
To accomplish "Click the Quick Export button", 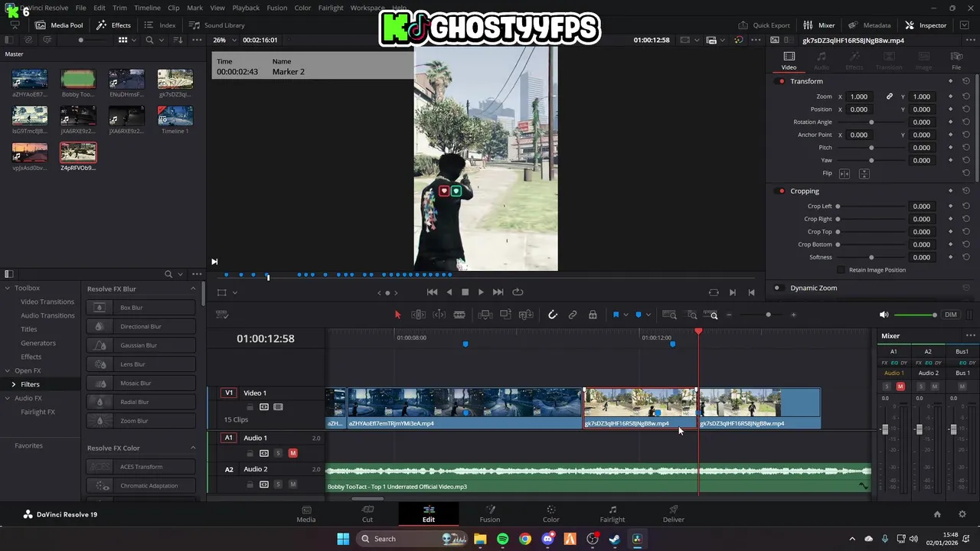I will coord(764,25).
